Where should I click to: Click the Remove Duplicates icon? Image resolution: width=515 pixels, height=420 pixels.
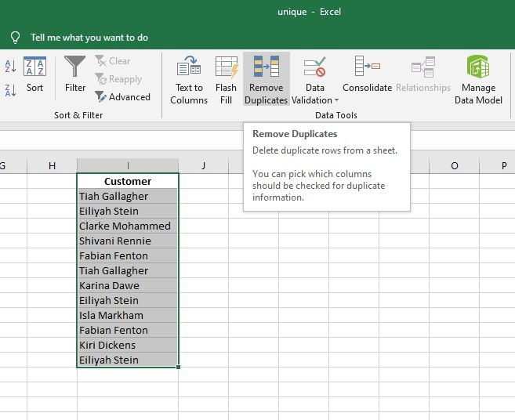pyautogui.click(x=266, y=68)
